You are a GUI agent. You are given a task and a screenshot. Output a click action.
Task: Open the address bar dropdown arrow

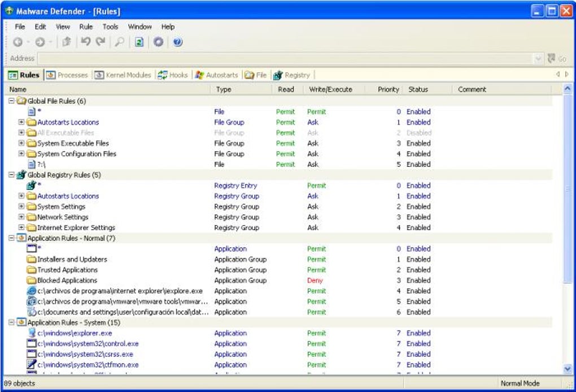(538, 58)
